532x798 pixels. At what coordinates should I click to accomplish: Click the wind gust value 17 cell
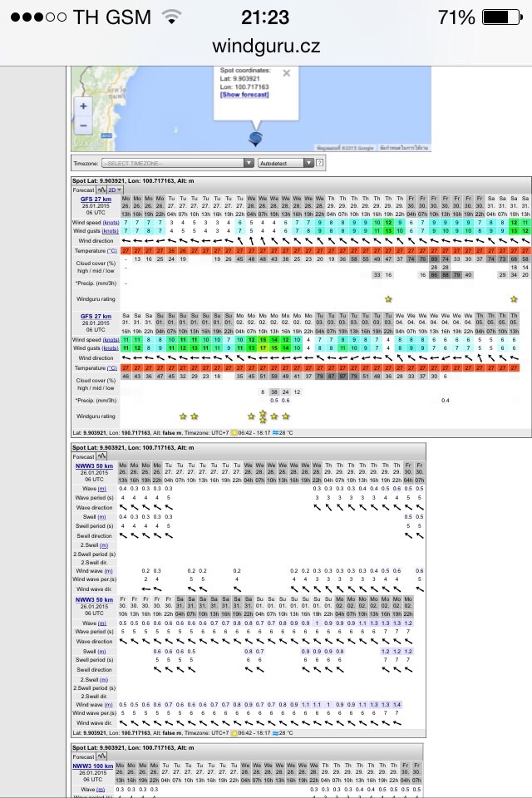pyautogui.click(x=263, y=348)
